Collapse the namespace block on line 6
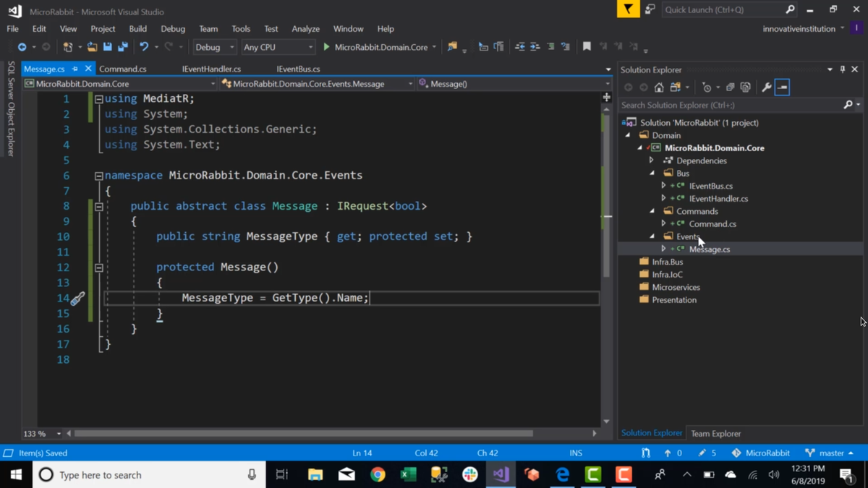Image resolution: width=868 pixels, height=488 pixels. coord(98,176)
